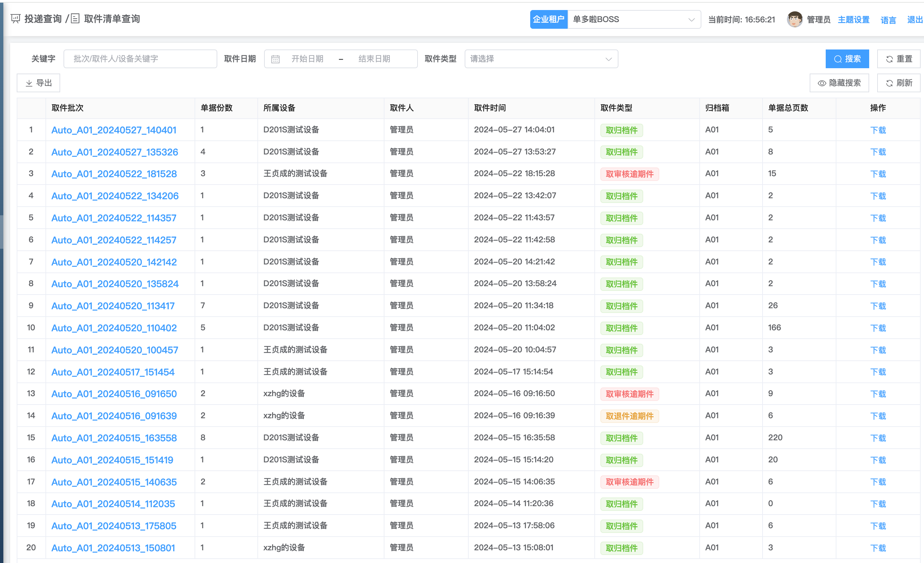Click the calendar icon in date range
This screenshot has width=924, height=563.
pos(275,59)
